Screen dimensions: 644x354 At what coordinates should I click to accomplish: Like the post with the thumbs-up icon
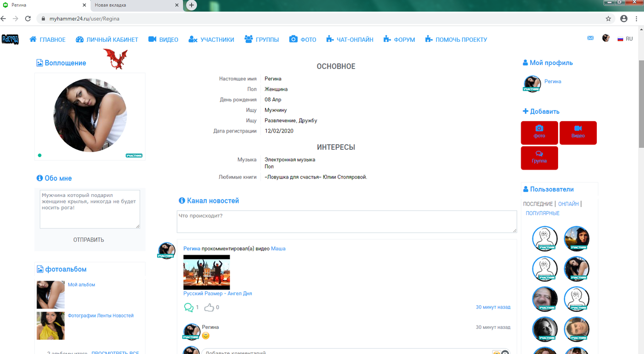tap(209, 307)
